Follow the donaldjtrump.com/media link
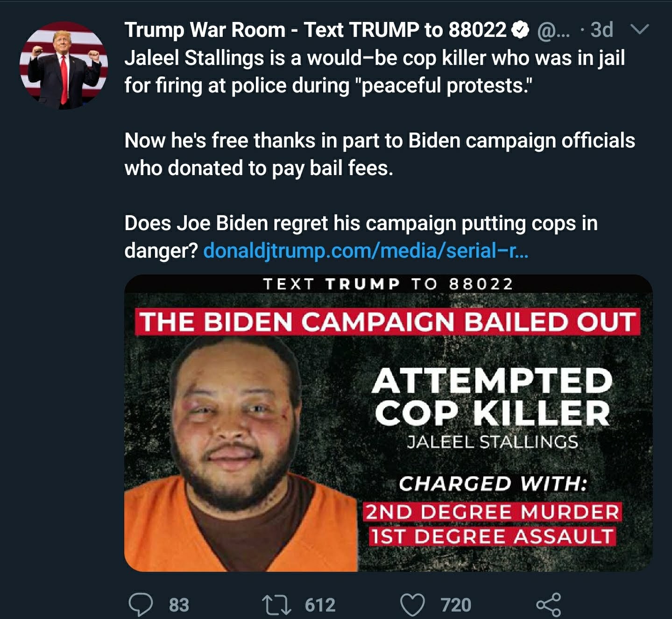The width and height of the screenshot is (672, 619). [366, 251]
